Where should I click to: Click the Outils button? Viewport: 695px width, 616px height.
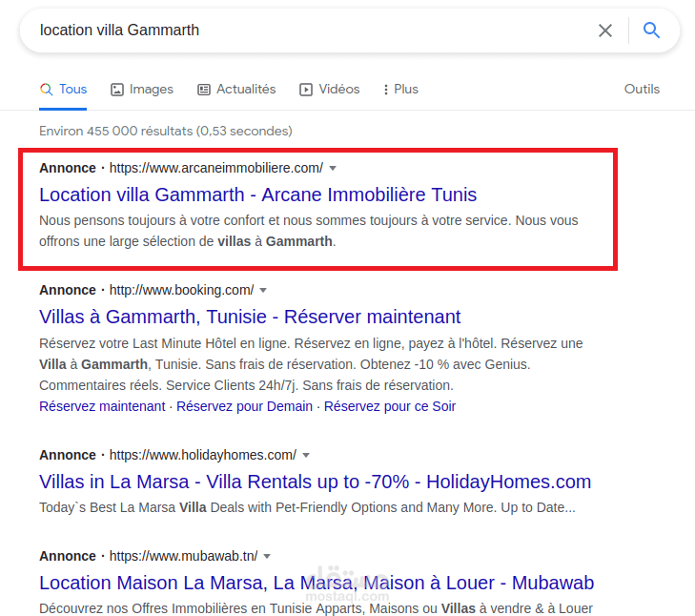[642, 89]
